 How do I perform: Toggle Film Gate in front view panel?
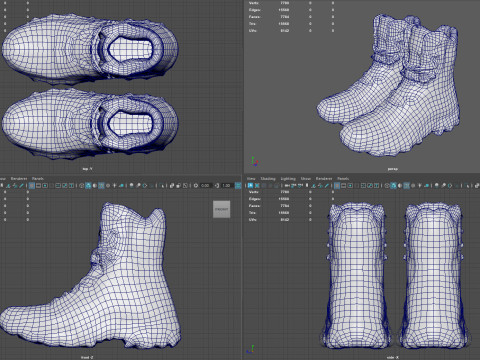[x=38, y=185]
